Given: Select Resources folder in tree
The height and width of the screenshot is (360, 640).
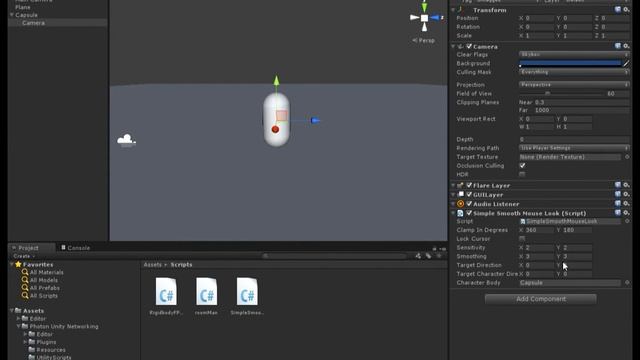Looking at the screenshot, I should tap(51, 350).
